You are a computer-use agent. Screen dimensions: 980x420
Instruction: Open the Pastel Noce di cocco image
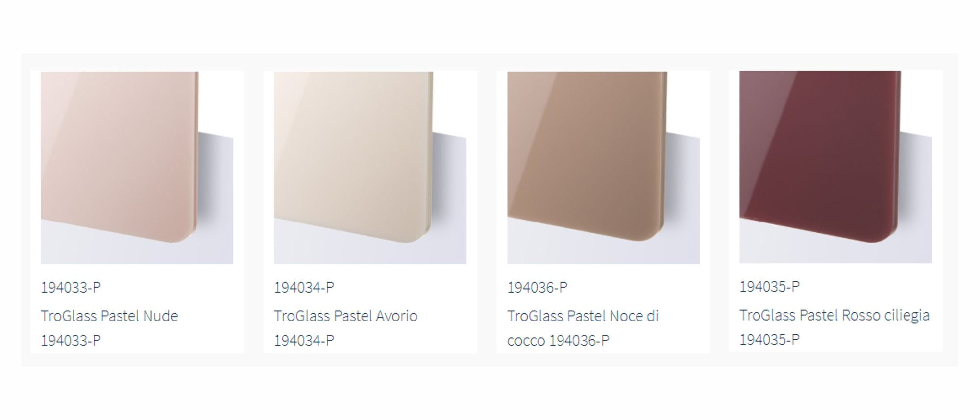coord(603,168)
